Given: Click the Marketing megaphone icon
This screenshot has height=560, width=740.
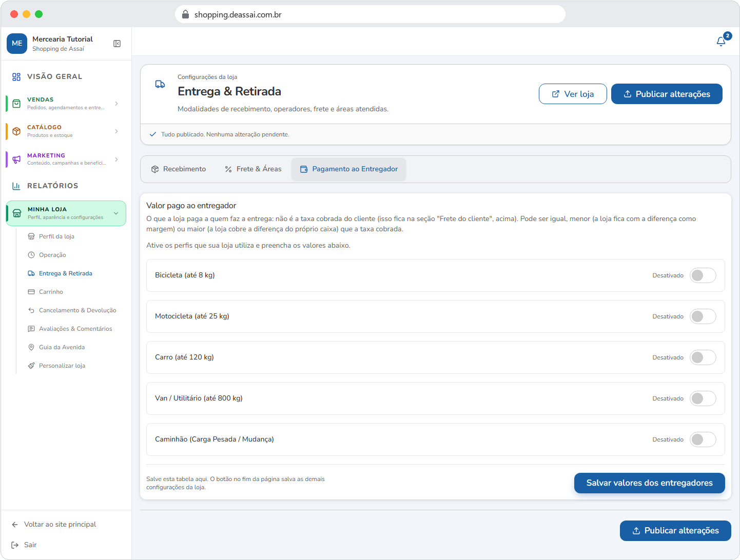Looking at the screenshot, I should coord(16,159).
